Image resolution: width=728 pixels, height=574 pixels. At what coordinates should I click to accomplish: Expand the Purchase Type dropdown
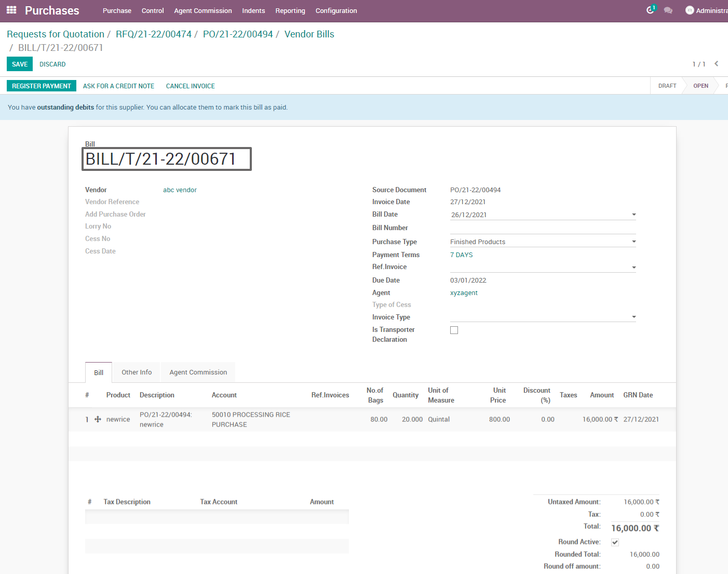click(633, 241)
